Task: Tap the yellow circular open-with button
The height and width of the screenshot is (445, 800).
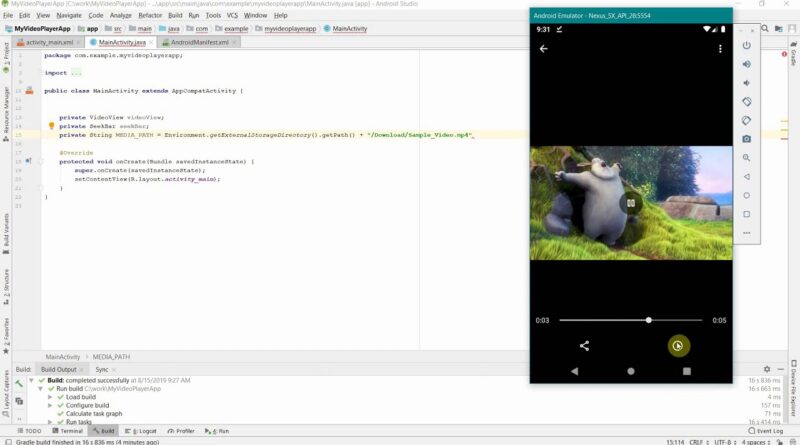Action: point(678,345)
